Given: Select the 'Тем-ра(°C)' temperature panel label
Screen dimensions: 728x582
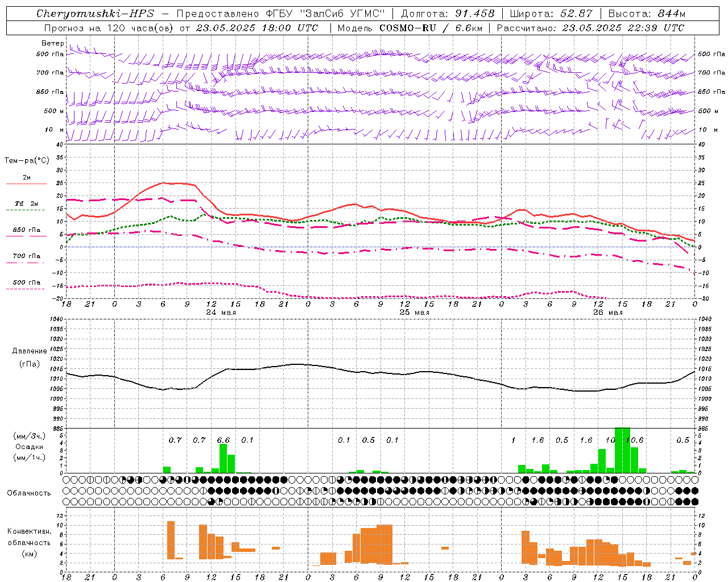Looking at the screenshot, I should pos(27,161).
